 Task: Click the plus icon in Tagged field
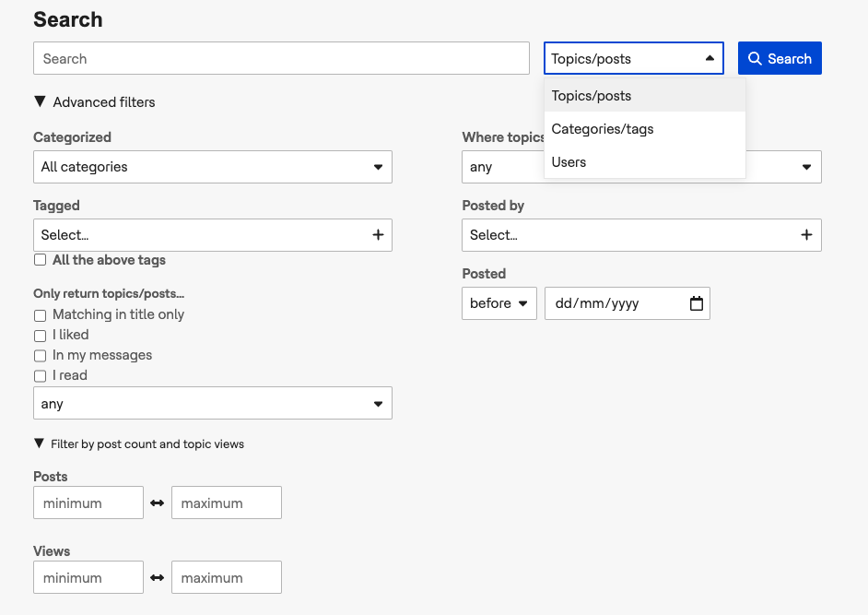click(x=378, y=235)
